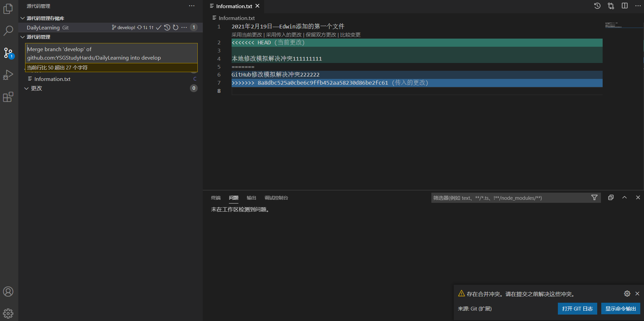644x321 pixels.
Task: Switch to the 输出 panel tab
Action: [251, 198]
